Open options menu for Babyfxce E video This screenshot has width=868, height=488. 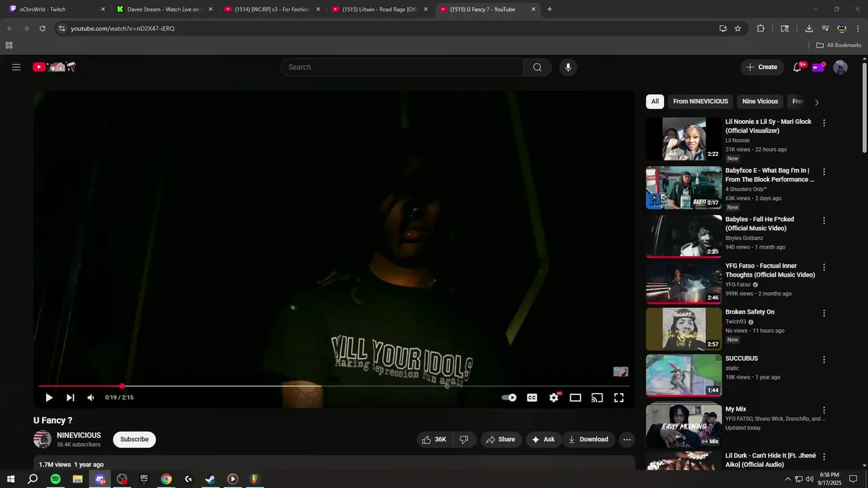(x=824, y=172)
